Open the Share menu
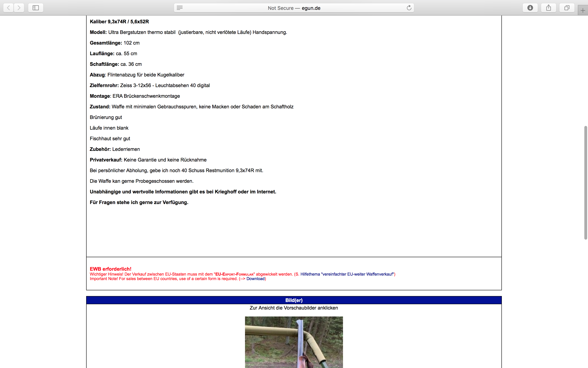 coord(548,8)
